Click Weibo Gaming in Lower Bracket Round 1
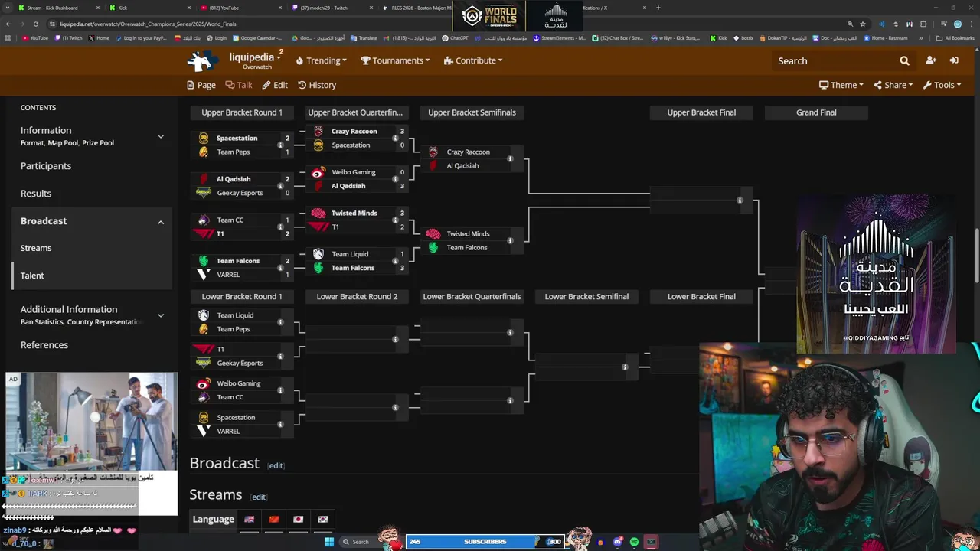Image resolution: width=980 pixels, height=551 pixels. [239, 383]
